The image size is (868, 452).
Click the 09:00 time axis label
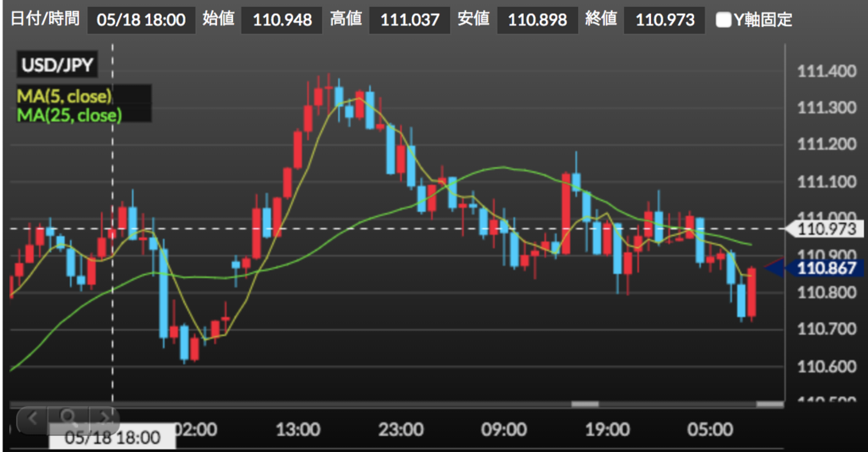[504, 429]
